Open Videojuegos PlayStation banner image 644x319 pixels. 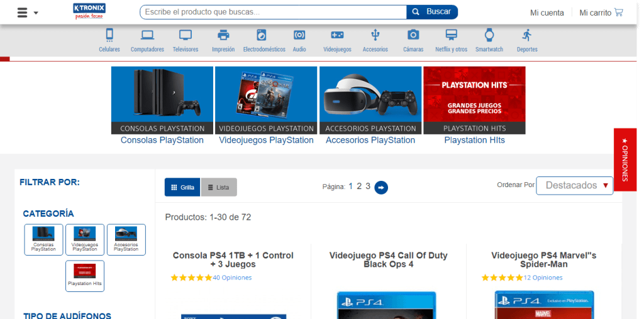click(266, 100)
